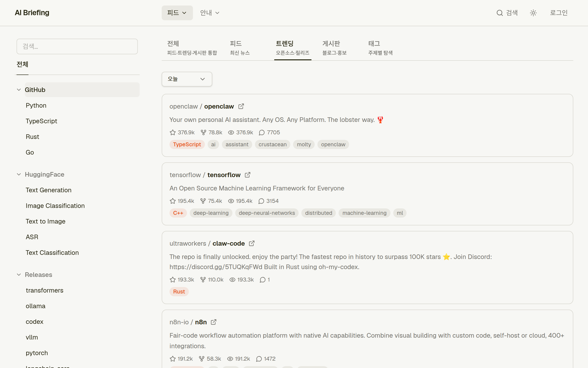The width and height of the screenshot is (588, 368).
Task: Click the search magnifier icon in header
Action: coord(500,13)
